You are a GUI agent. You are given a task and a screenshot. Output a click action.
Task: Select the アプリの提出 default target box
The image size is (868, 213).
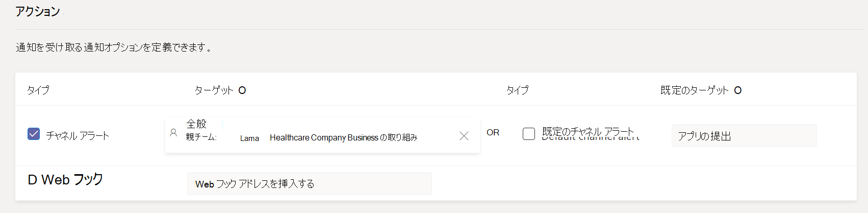coord(744,136)
